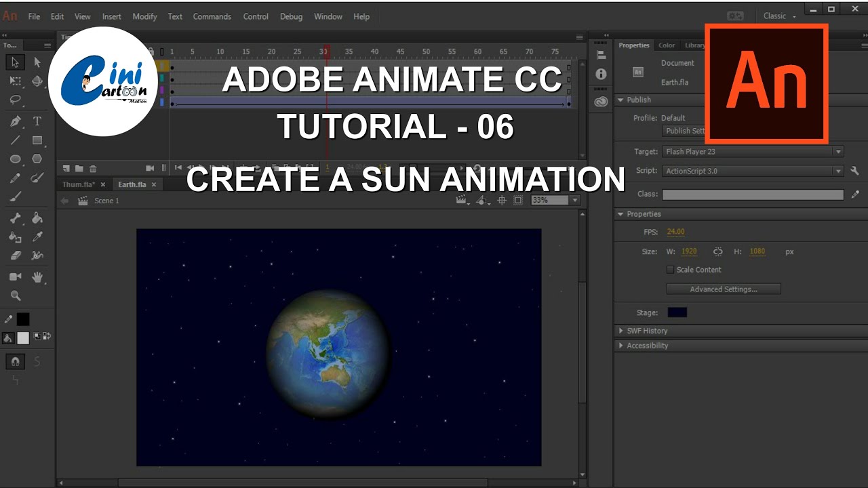Screen dimensions: 868x488
Task: Open the Info panel icon
Action: (x=601, y=74)
